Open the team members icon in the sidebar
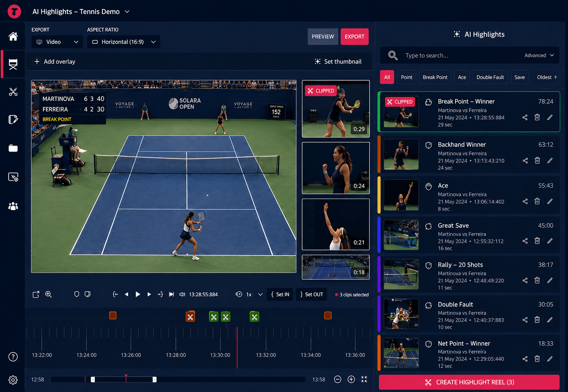568x392 pixels. pyautogui.click(x=13, y=206)
